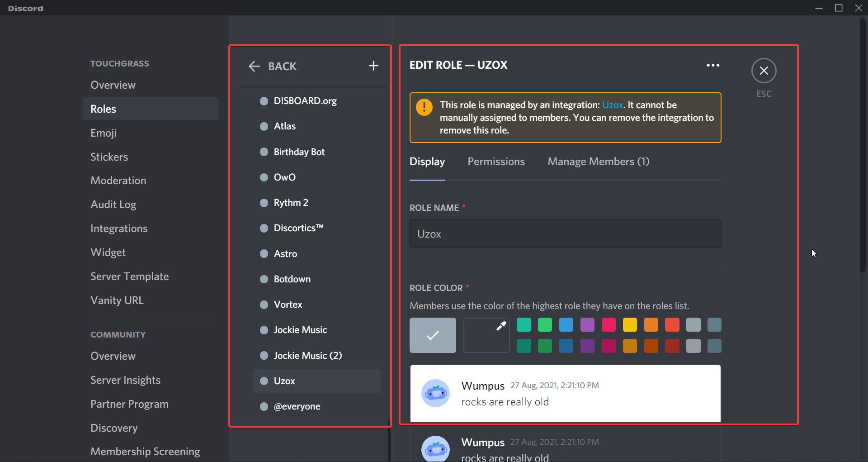
Task: Choose the bright red color swatch
Action: click(x=672, y=325)
